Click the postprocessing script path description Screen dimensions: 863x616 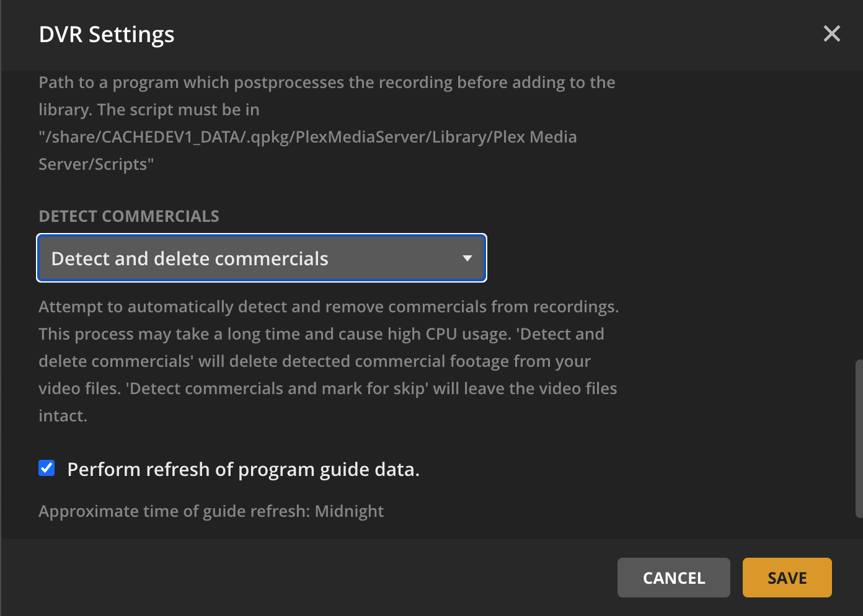[x=327, y=83]
